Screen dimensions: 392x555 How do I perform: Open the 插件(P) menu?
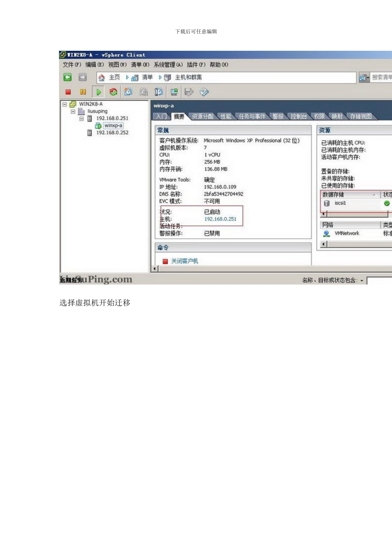pos(196,65)
